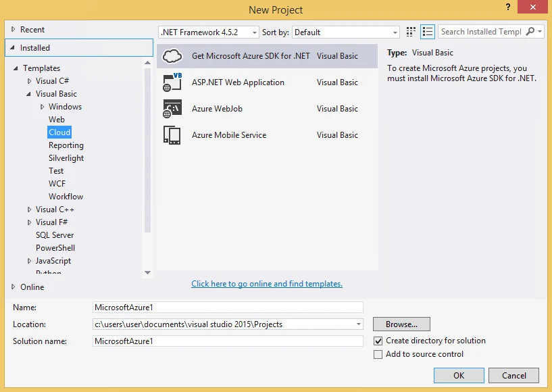Expand the Online section
This screenshot has width=552, height=392.
click(x=13, y=287)
